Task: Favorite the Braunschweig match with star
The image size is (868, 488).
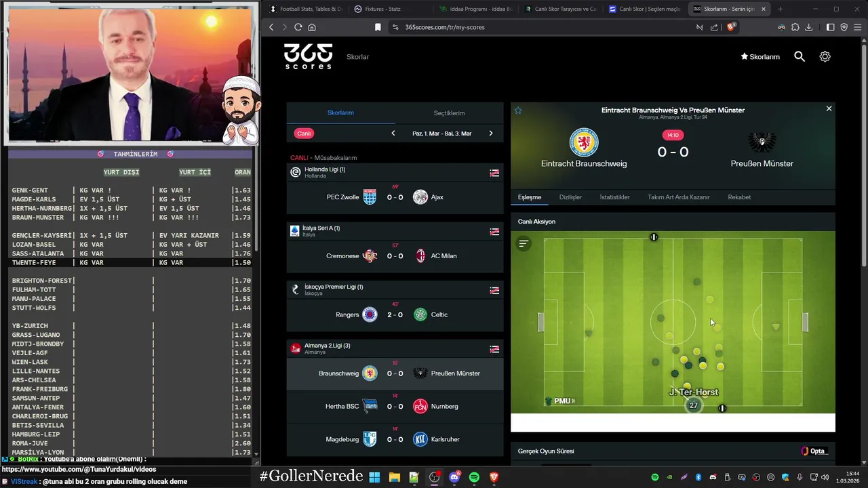Action: (x=518, y=110)
